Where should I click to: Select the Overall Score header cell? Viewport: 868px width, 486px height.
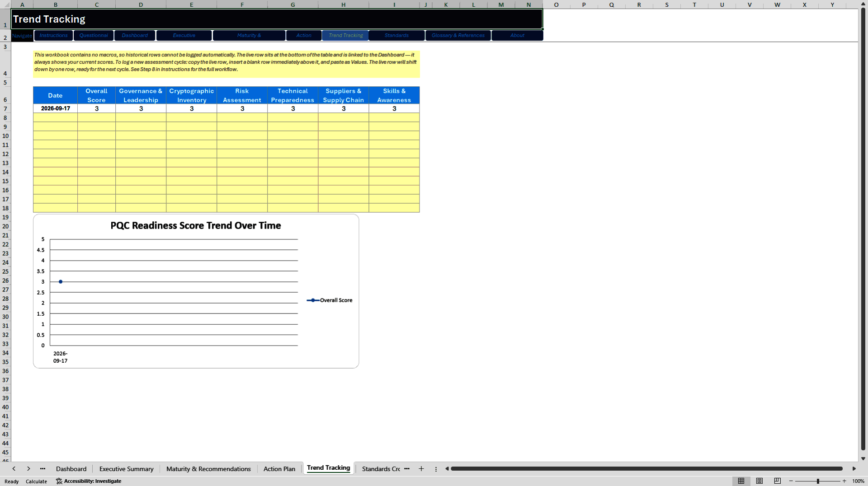coord(96,95)
